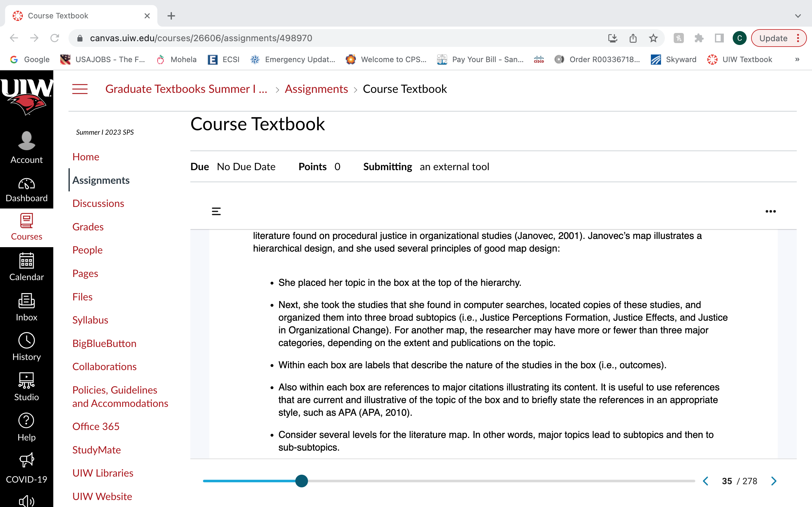Open the Calendar icon in sidebar
The image size is (812, 507).
pyautogui.click(x=27, y=261)
